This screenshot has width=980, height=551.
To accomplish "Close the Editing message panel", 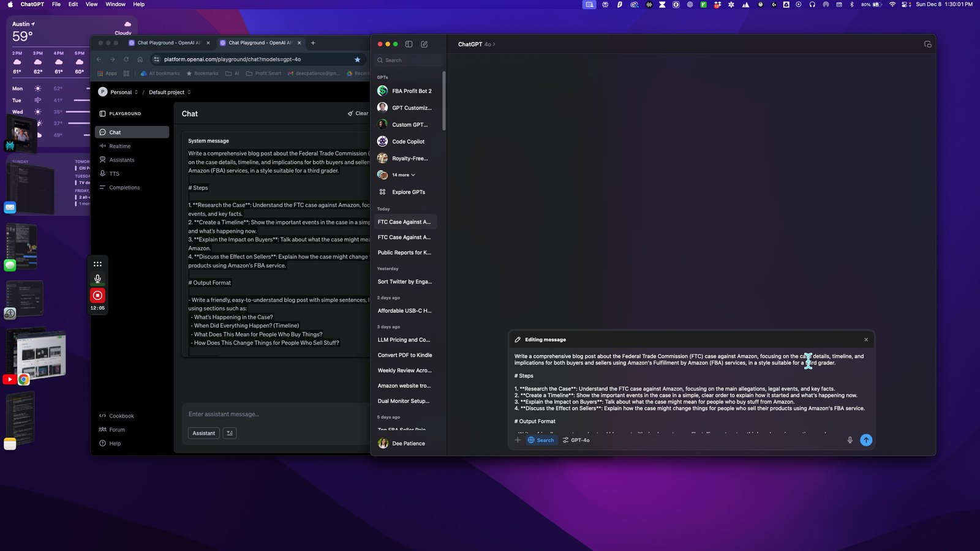I will (x=866, y=340).
